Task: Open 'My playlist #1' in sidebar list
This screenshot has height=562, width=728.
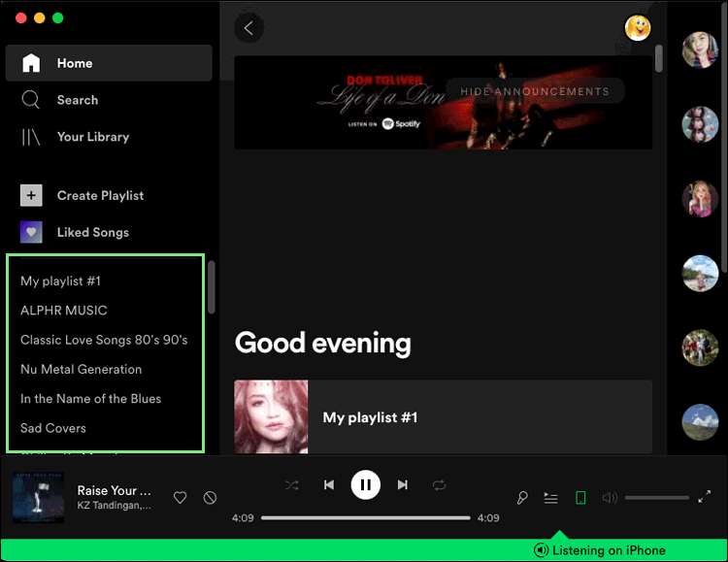Action: (60, 281)
